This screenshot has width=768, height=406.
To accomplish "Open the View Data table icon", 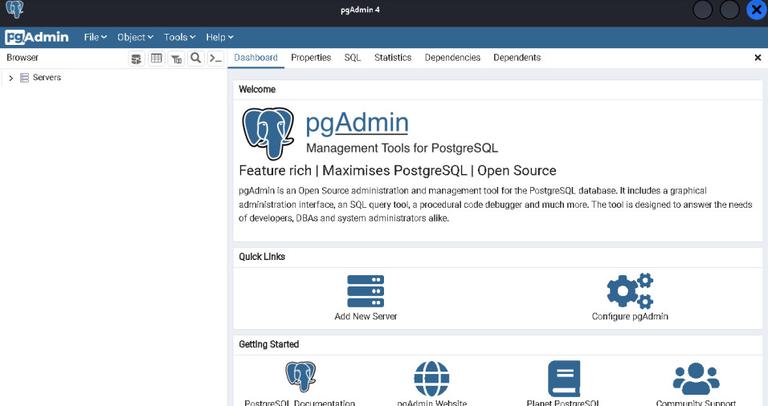I will click(156, 59).
